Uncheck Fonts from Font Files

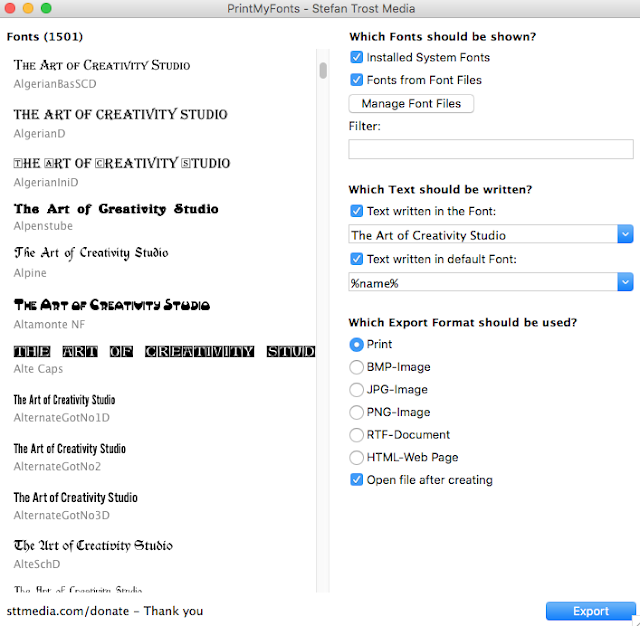point(357,80)
